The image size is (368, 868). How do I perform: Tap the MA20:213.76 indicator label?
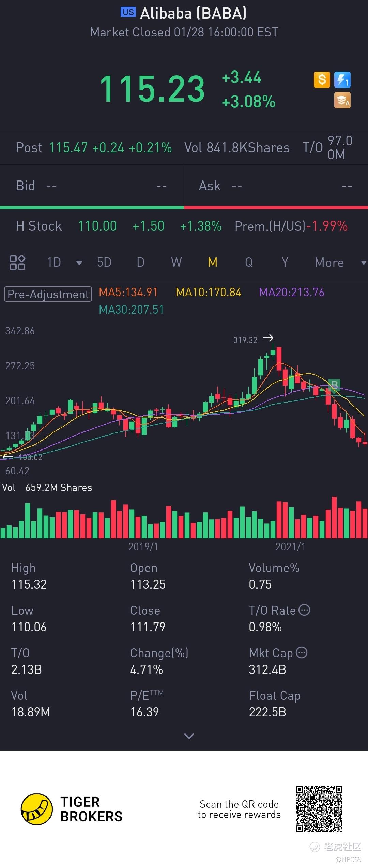pyautogui.click(x=292, y=292)
